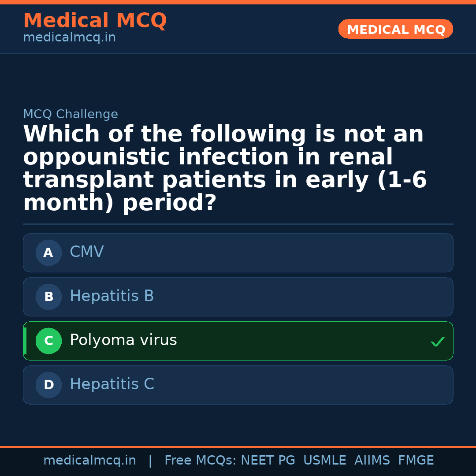Click the renal transplant question text
The width and height of the screenshot is (476, 476).
(225, 169)
